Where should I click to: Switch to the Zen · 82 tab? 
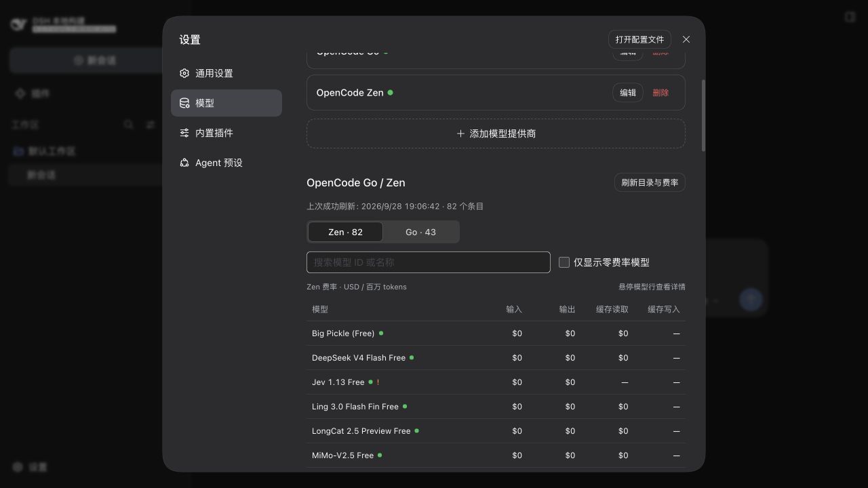pos(345,232)
